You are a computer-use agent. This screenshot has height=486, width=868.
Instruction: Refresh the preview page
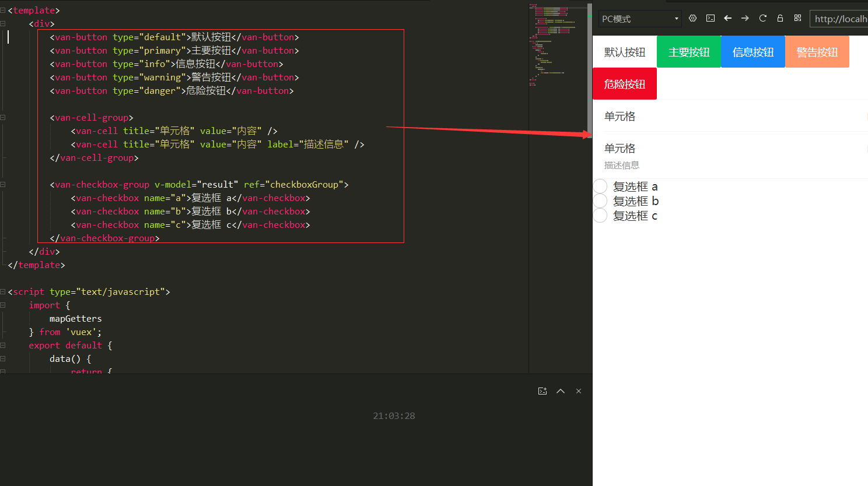[762, 18]
